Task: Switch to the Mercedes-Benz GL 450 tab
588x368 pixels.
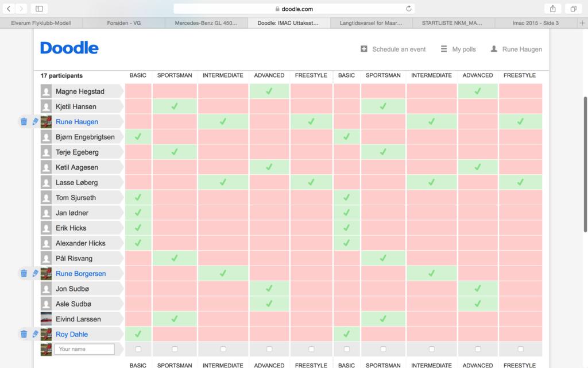Action: pos(206,23)
